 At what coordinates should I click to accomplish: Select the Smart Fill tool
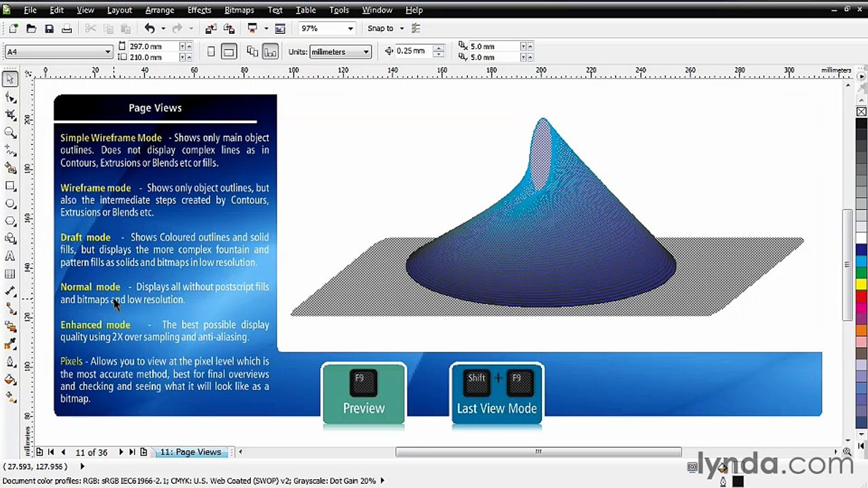click(10, 167)
